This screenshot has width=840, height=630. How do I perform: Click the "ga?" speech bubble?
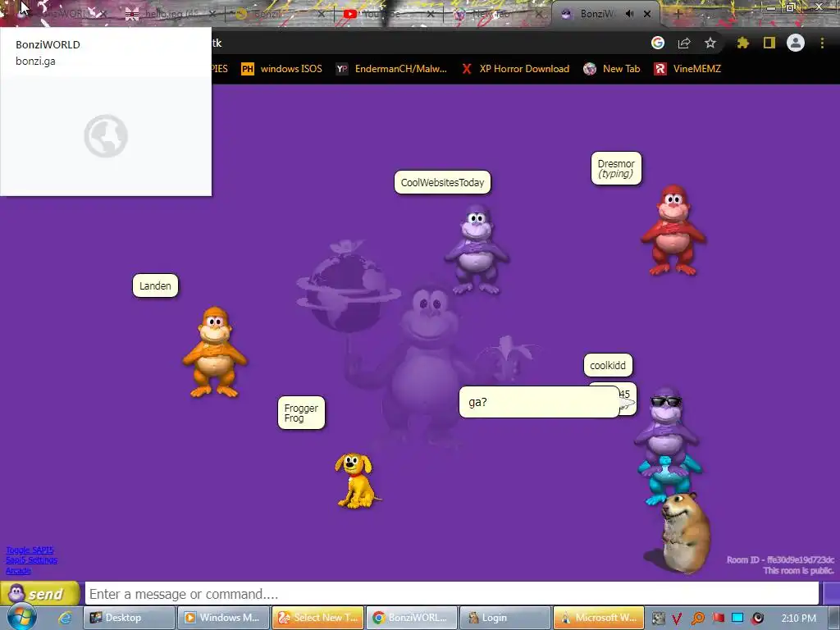[539, 402]
